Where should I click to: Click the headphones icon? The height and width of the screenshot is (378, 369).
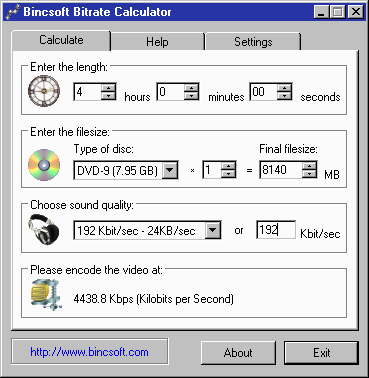point(44,229)
